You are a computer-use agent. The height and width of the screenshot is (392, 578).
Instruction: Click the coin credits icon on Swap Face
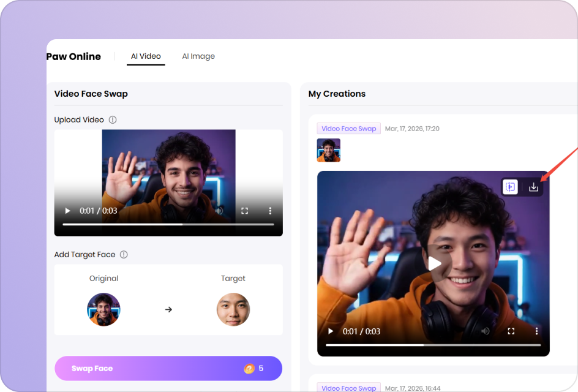(x=249, y=369)
